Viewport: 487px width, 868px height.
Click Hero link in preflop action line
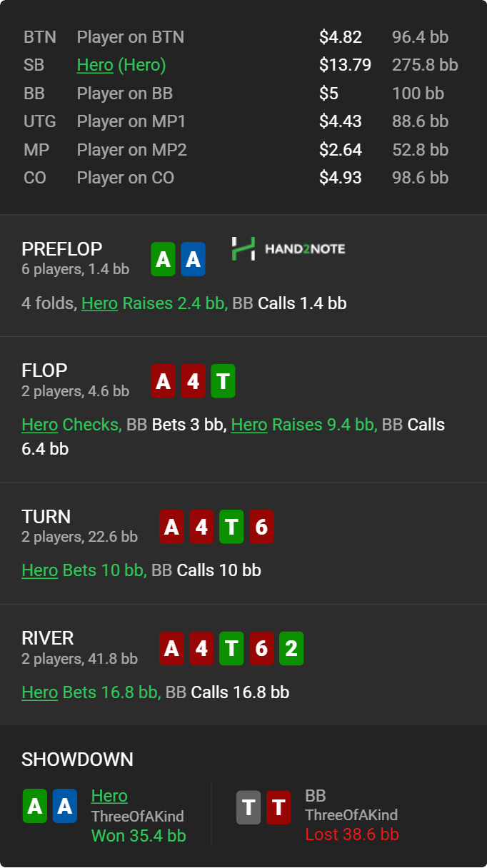[99, 303]
